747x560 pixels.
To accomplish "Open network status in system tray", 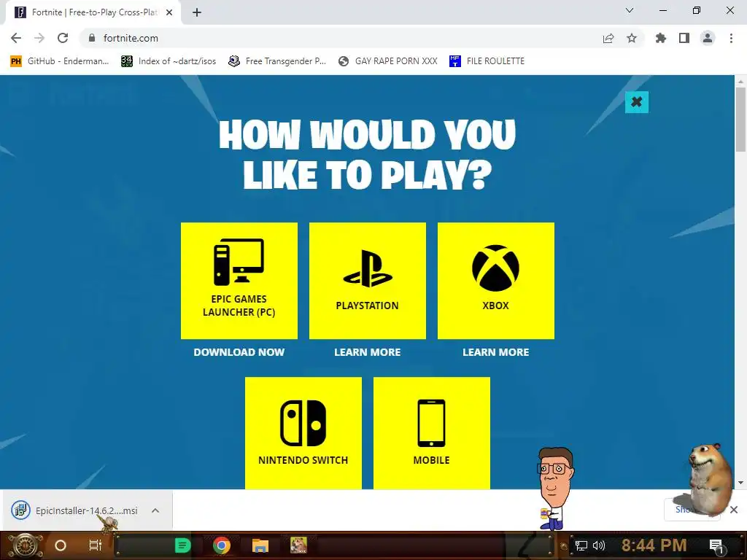I will (581, 545).
